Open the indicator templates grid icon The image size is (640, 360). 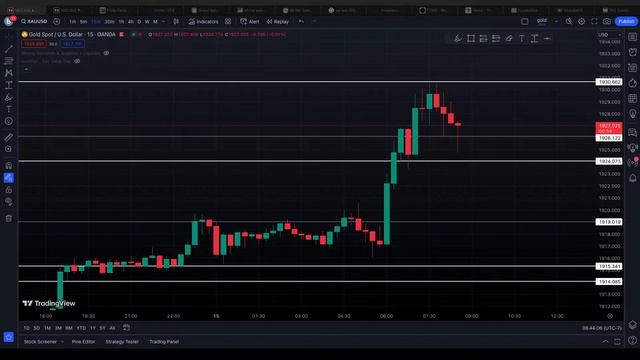[228, 21]
